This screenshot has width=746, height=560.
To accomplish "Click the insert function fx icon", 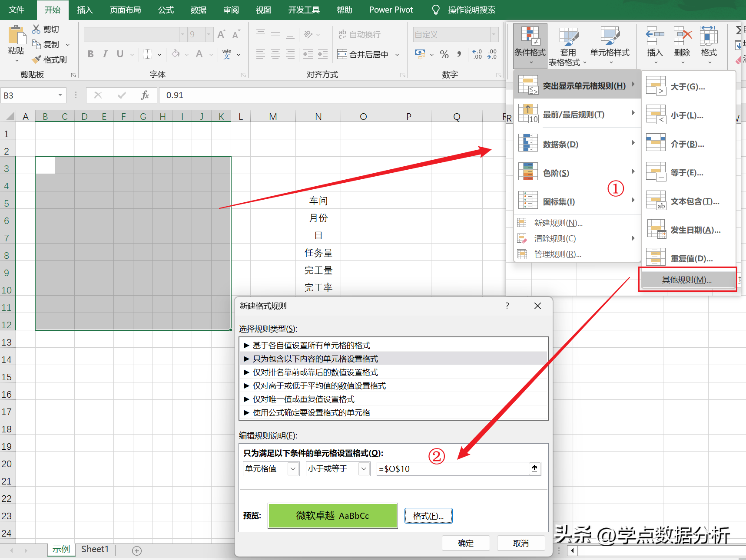I will coord(145,95).
